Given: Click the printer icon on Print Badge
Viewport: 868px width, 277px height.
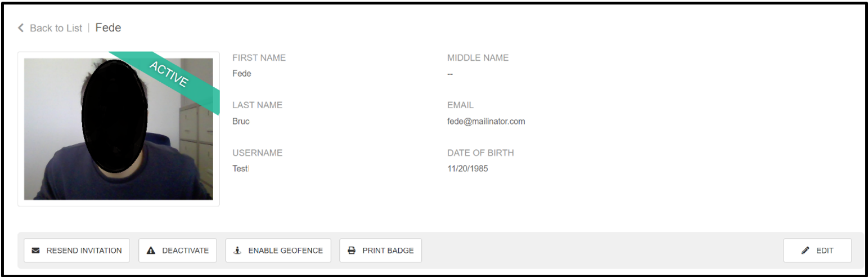Looking at the screenshot, I should click(x=352, y=251).
